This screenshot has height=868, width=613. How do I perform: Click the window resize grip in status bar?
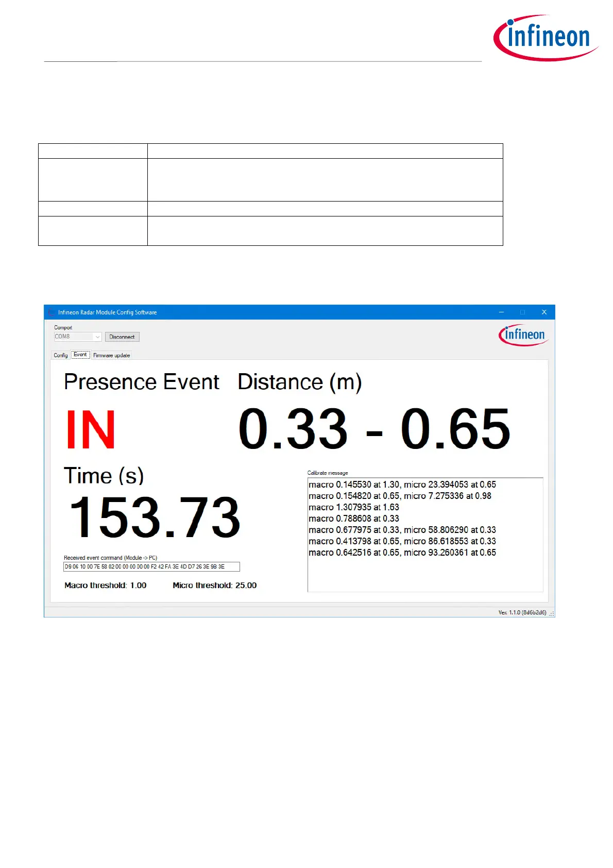pyautogui.click(x=552, y=613)
